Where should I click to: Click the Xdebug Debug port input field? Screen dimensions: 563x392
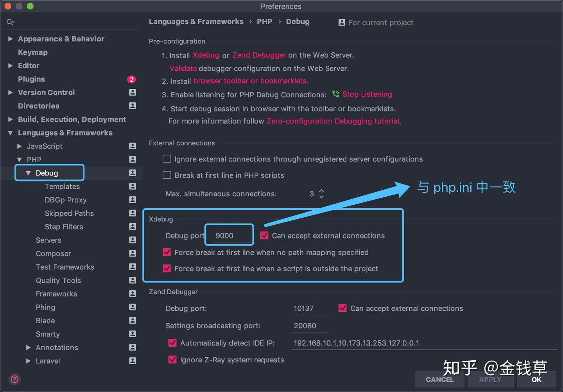(x=229, y=235)
